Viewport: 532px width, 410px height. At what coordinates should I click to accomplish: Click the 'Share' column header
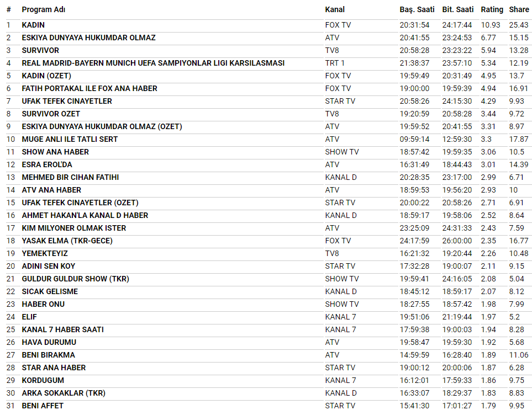(519, 9)
